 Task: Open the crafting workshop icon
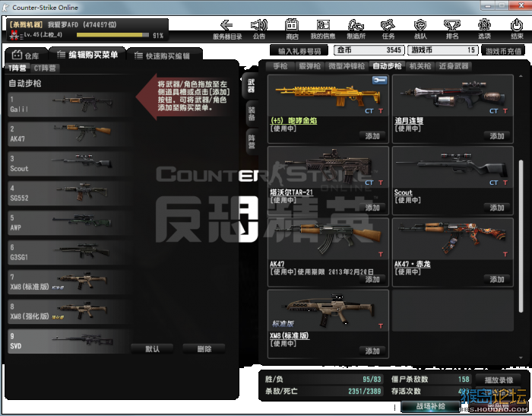point(356,25)
